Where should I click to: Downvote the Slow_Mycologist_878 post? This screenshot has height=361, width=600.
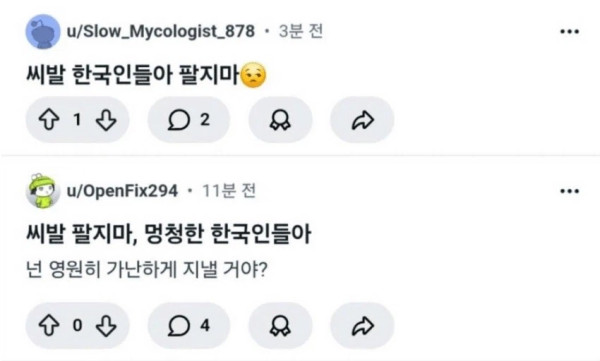tap(106, 120)
